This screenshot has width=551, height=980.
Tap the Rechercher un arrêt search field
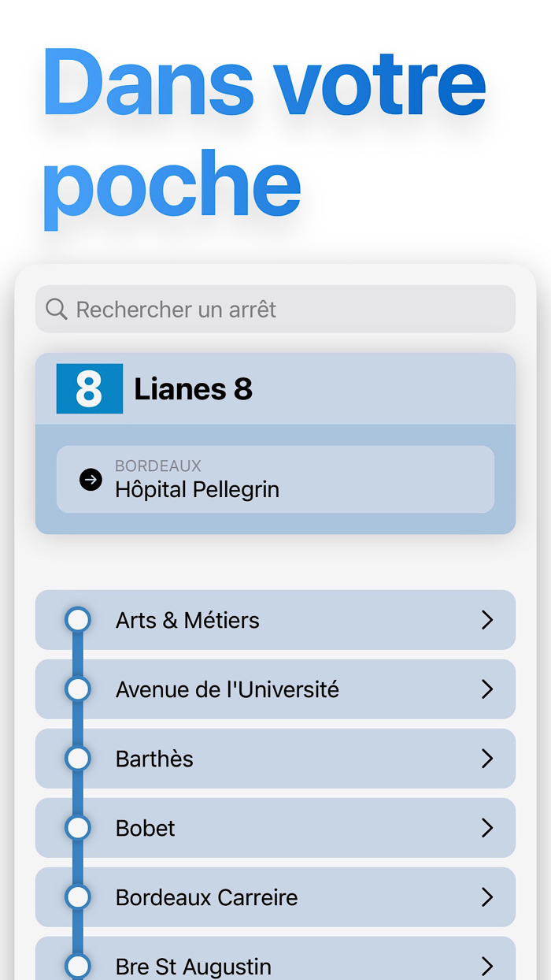click(x=275, y=309)
